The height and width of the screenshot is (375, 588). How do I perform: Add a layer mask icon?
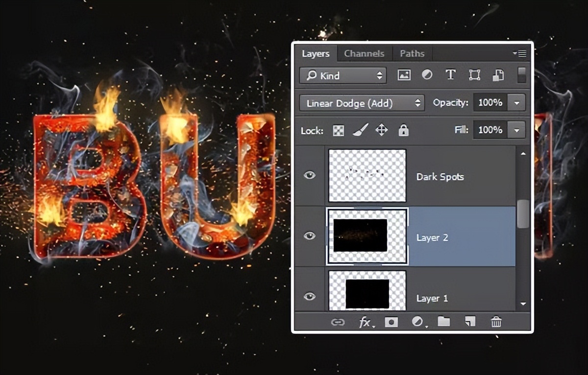pos(391,322)
